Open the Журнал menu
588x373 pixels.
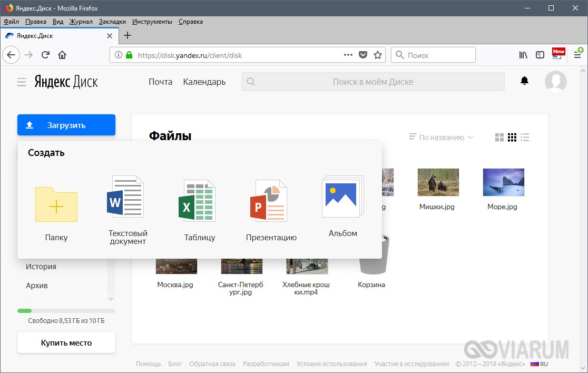(x=81, y=22)
